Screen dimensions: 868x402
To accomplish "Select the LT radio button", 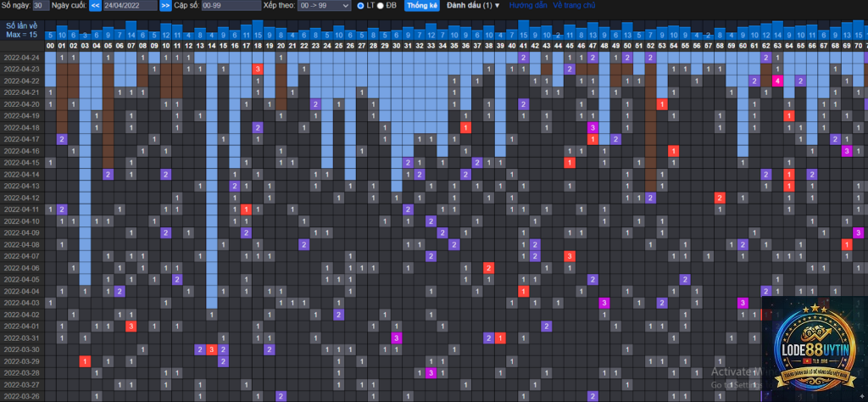I will click(361, 6).
